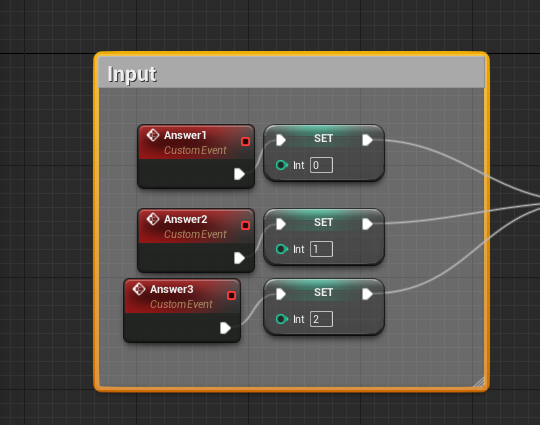
Task: Click the Int value field containing 2
Action: (321, 319)
